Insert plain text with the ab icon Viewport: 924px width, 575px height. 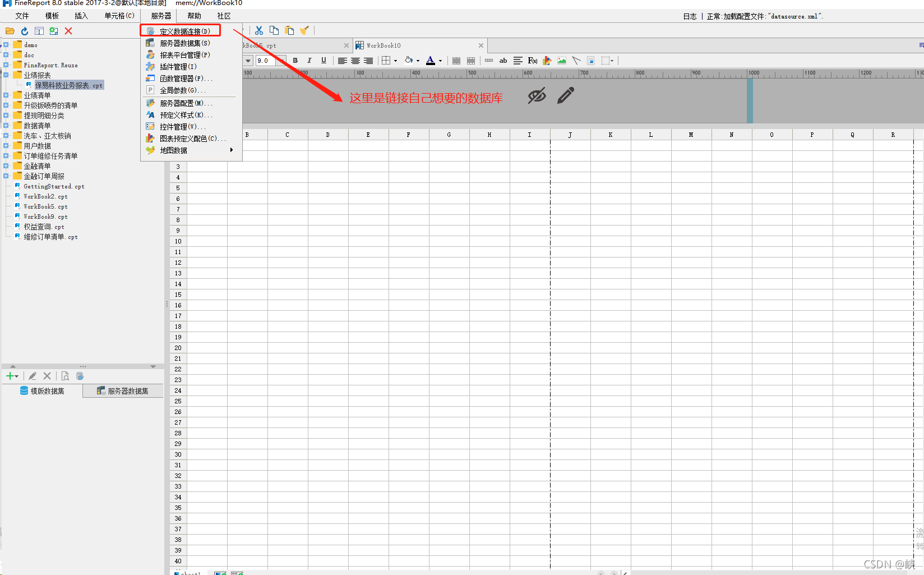coord(503,61)
